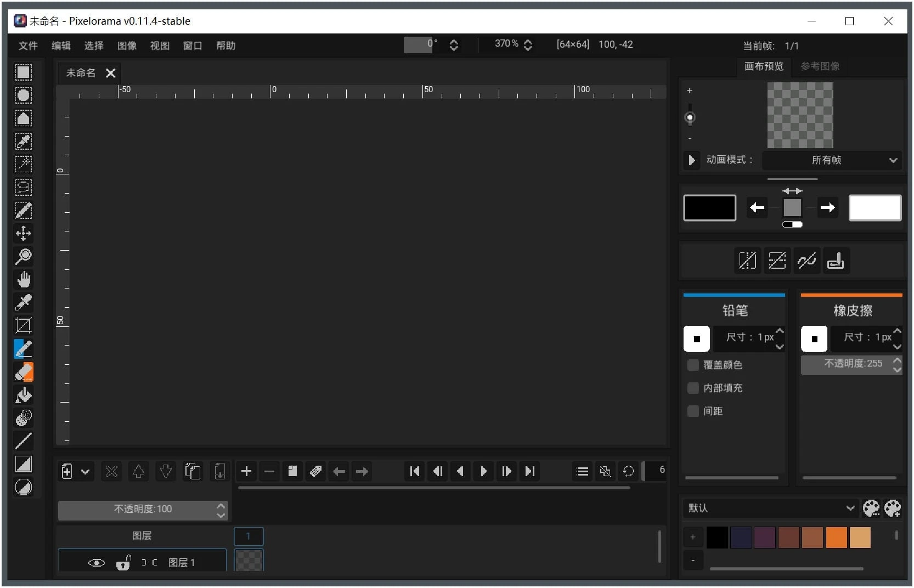The height and width of the screenshot is (588, 914).
Task: Select the Move tool
Action: pos(23,233)
